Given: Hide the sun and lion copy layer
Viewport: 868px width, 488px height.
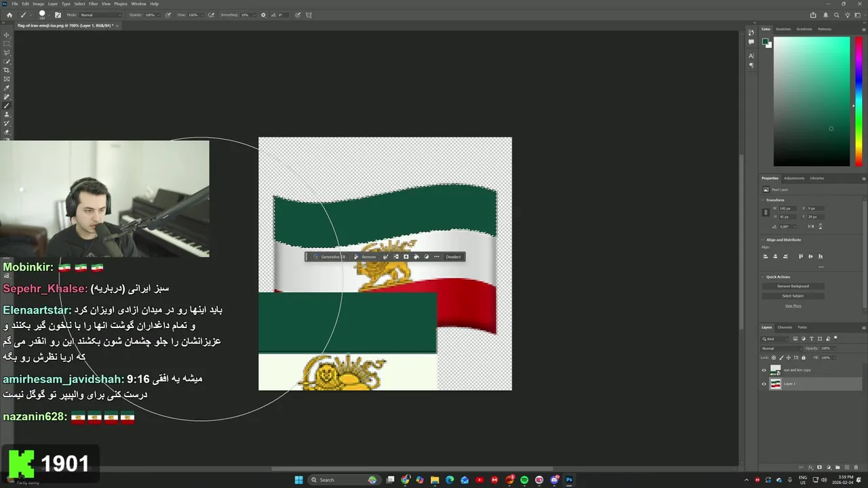Looking at the screenshot, I should [764, 370].
